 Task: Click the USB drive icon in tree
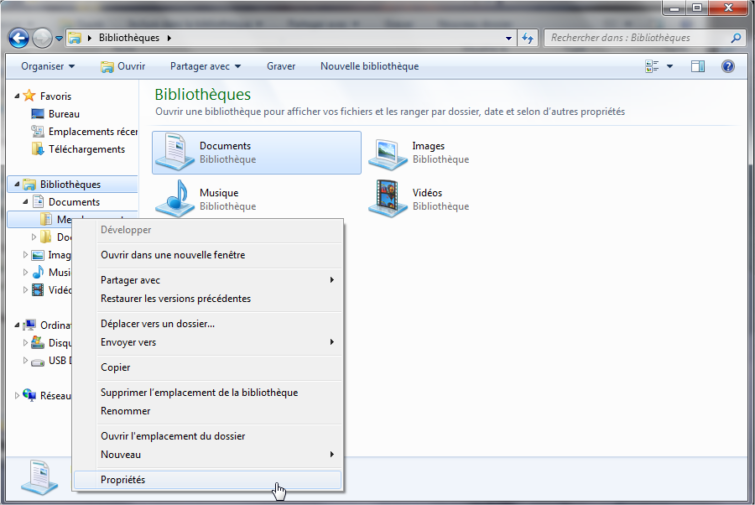38,361
